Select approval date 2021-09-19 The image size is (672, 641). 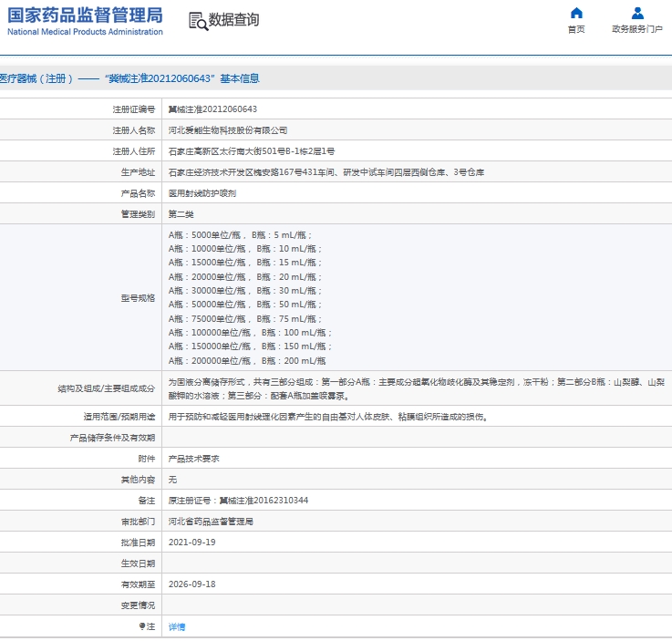[x=192, y=543]
